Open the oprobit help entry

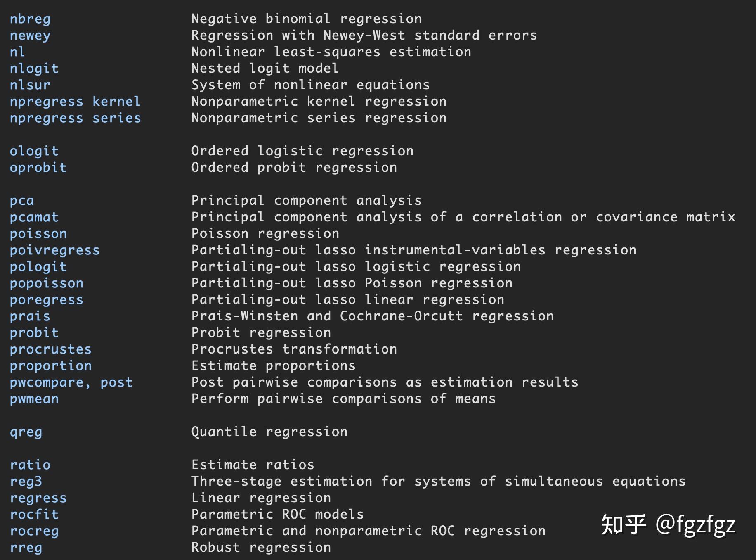click(x=38, y=168)
